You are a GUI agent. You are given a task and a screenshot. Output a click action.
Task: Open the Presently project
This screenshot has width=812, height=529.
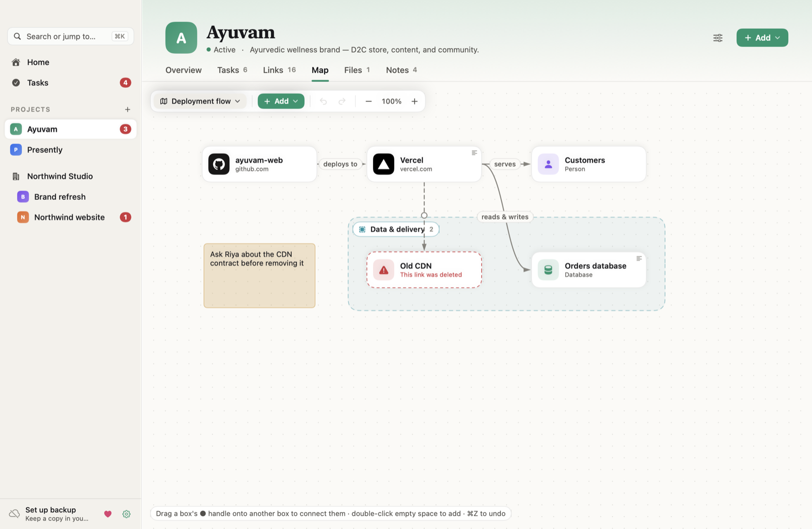click(71, 150)
